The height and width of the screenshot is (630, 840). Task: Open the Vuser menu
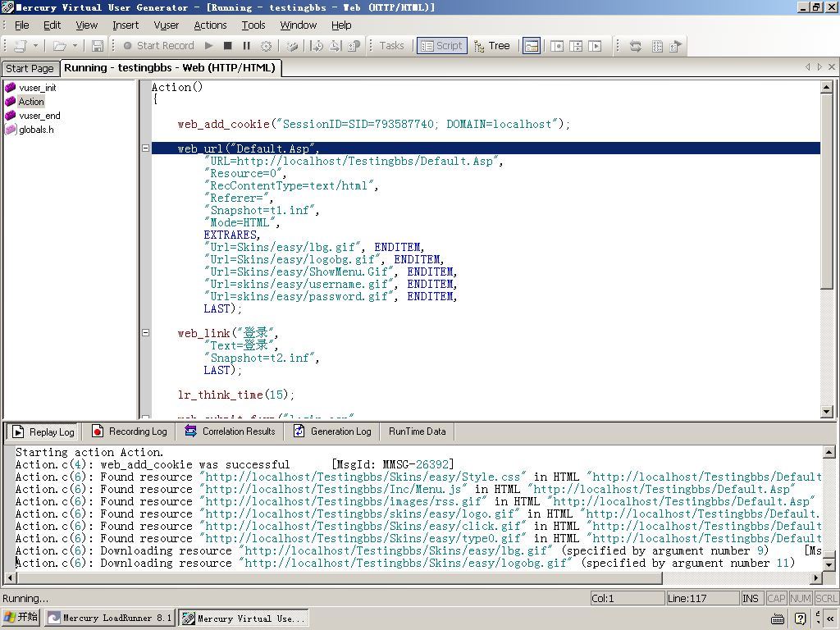166,25
